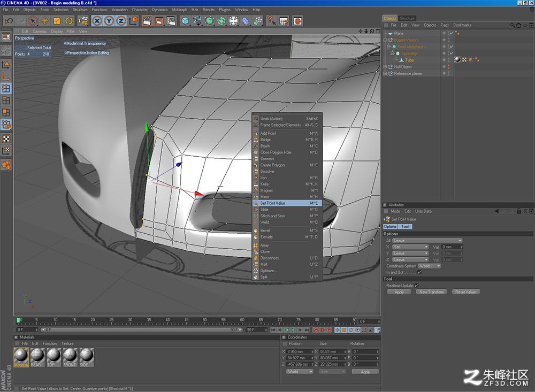Screen dimensions: 535x392
Task: Click Apply in the Coordinates panel
Action: point(365,372)
